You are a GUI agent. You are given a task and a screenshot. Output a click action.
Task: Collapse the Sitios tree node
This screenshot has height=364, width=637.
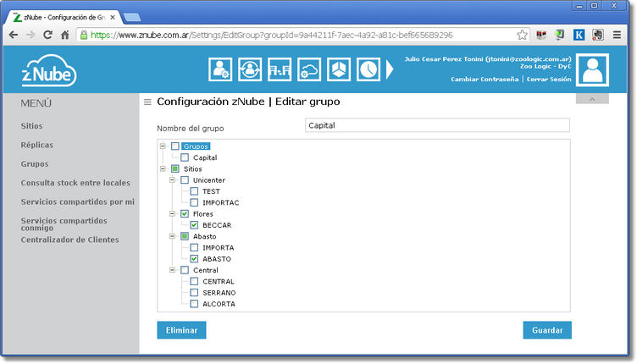163,168
